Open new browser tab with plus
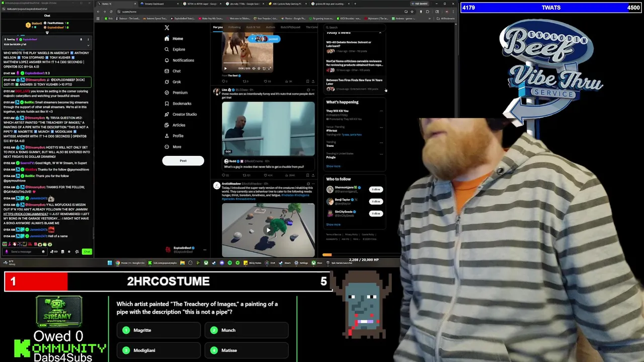The width and height of the screenshot is (644, 362). coord(355,4)
